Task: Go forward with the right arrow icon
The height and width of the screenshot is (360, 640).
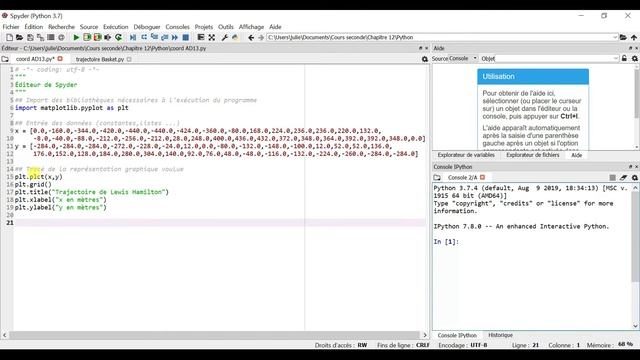Action: (x=261, y=38)
